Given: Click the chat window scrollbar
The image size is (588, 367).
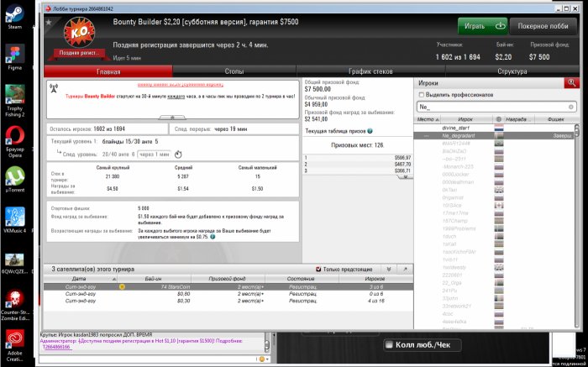Looking at the screenshot, I should (x=267, y=343).
